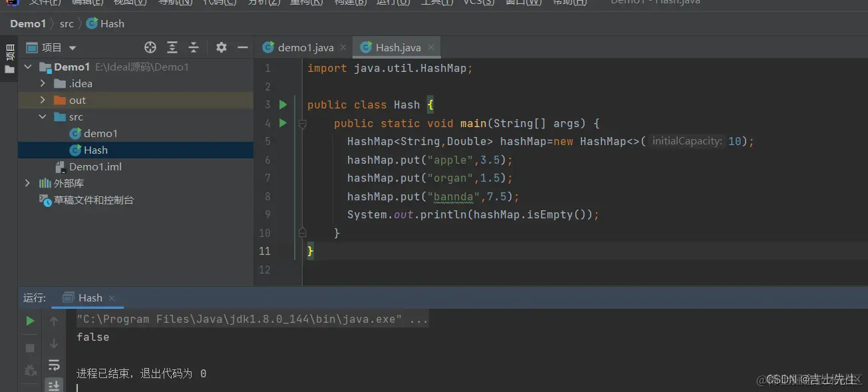Click the 进程已结束 exit message
Image resolution: width=868 pixels, height=392 pixels.
coord(141,373)
